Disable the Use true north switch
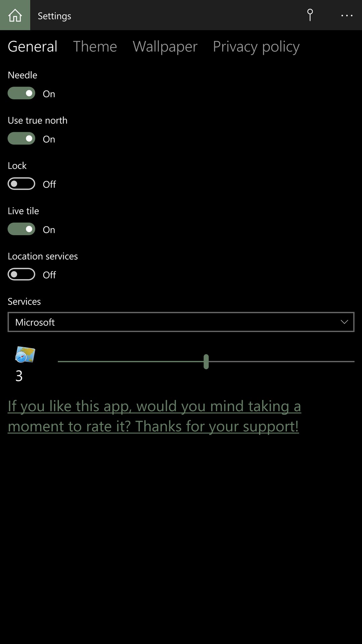 tap(21, 139)
